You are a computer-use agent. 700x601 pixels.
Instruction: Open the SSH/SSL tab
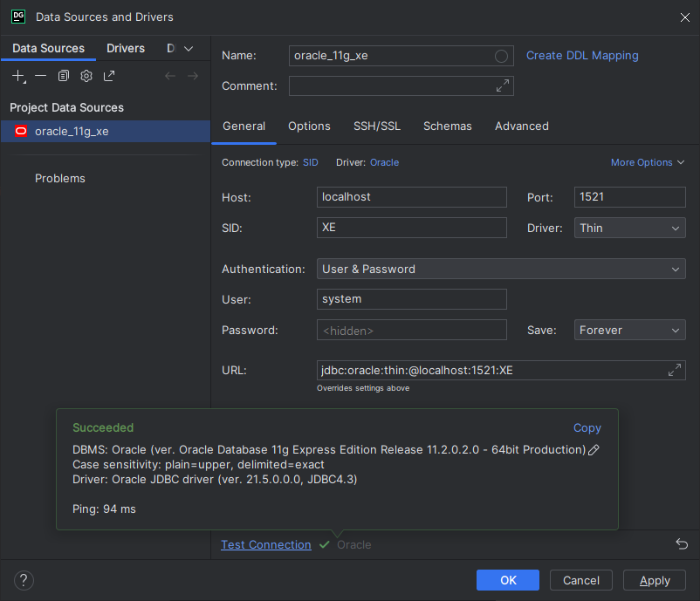(x=377, y=126)
